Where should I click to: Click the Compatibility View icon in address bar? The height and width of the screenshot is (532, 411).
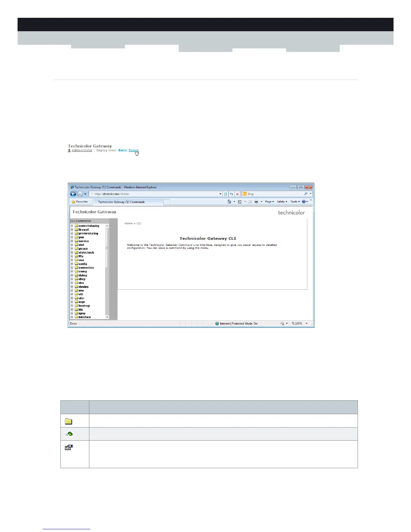coord(226,194)
